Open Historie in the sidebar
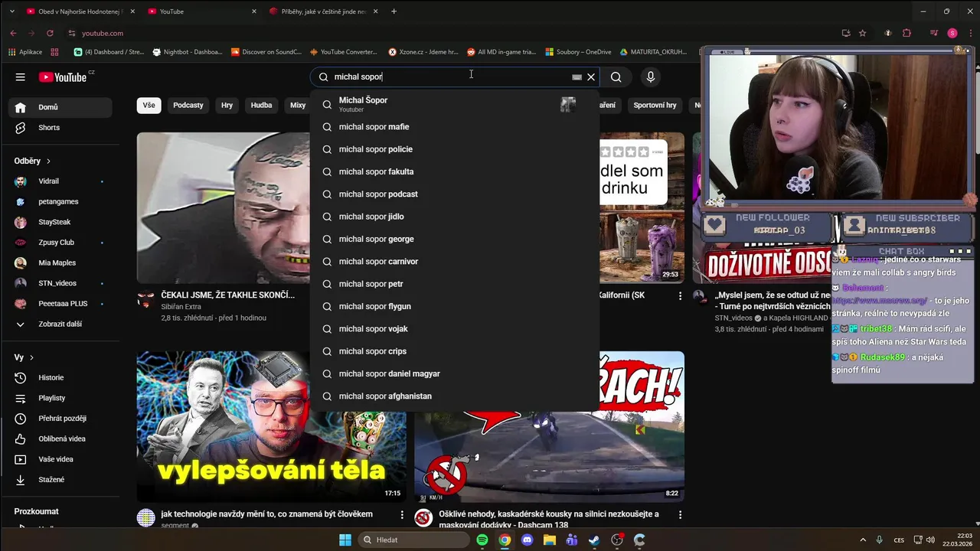The image size is (980, 551). pyautogui.click(x=60, y=378)
